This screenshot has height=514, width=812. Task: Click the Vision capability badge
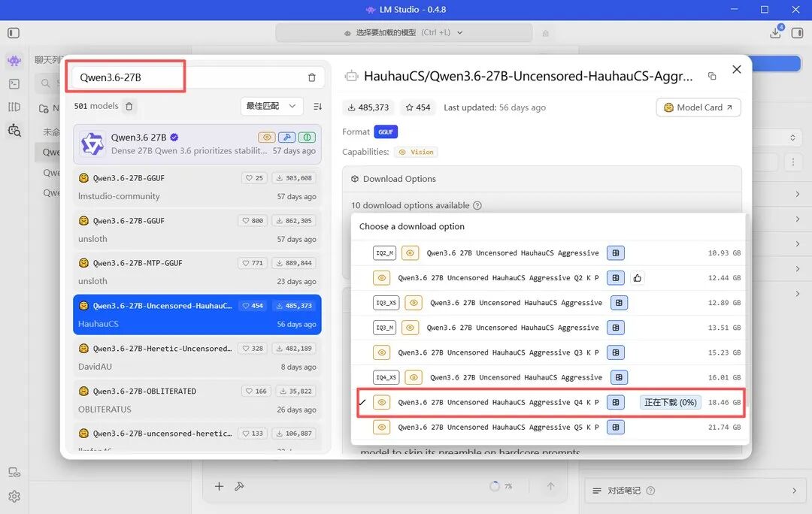click(x=416, y=153)
